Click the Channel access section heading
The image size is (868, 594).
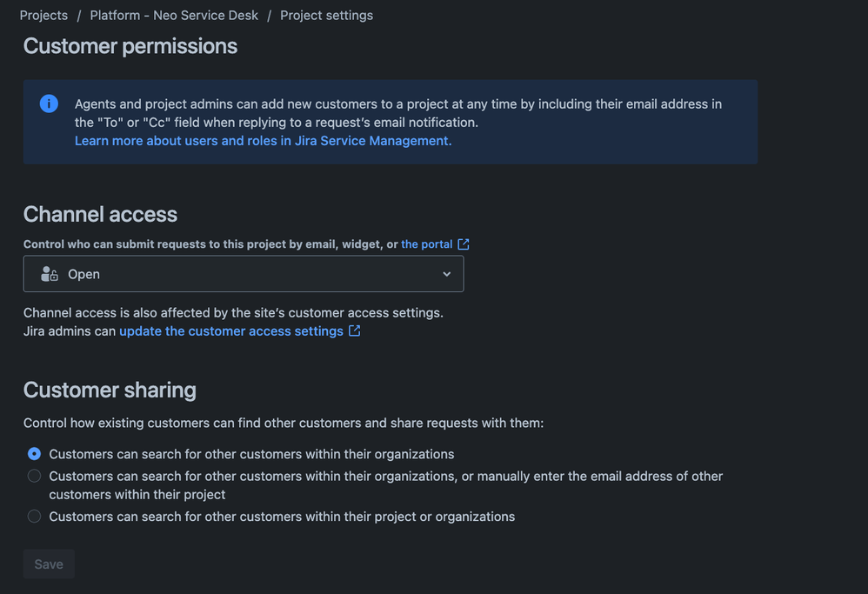[x=100, y=214]
